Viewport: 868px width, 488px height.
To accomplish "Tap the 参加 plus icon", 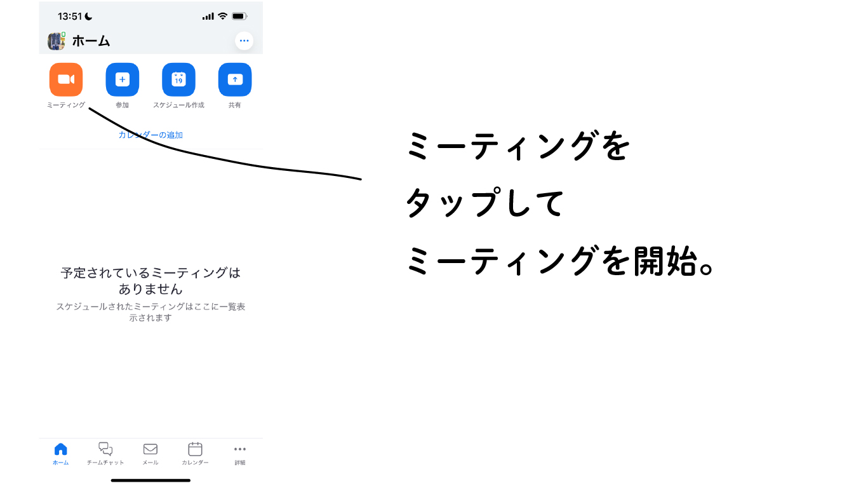I will [122, 79].
